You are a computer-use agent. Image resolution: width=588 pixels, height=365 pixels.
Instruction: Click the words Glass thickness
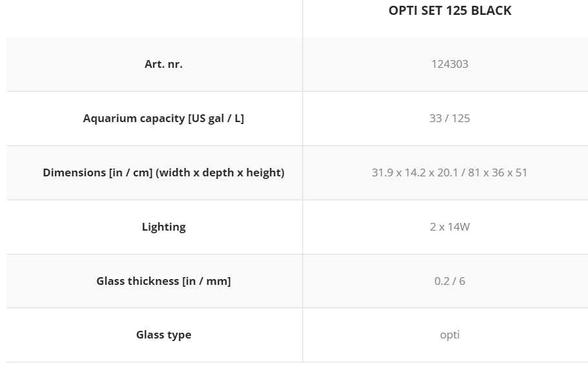coord(138,281)
